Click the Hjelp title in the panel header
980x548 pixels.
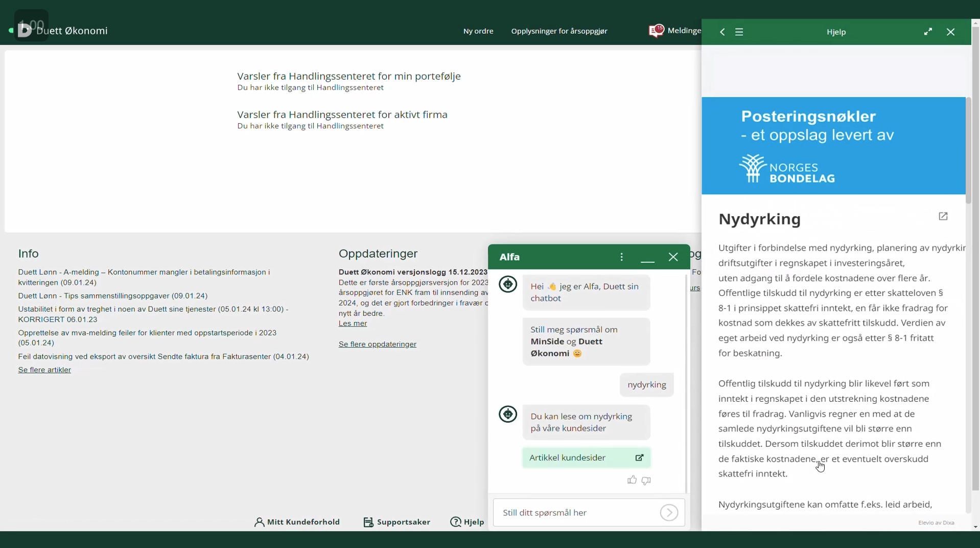coord(836,32)
